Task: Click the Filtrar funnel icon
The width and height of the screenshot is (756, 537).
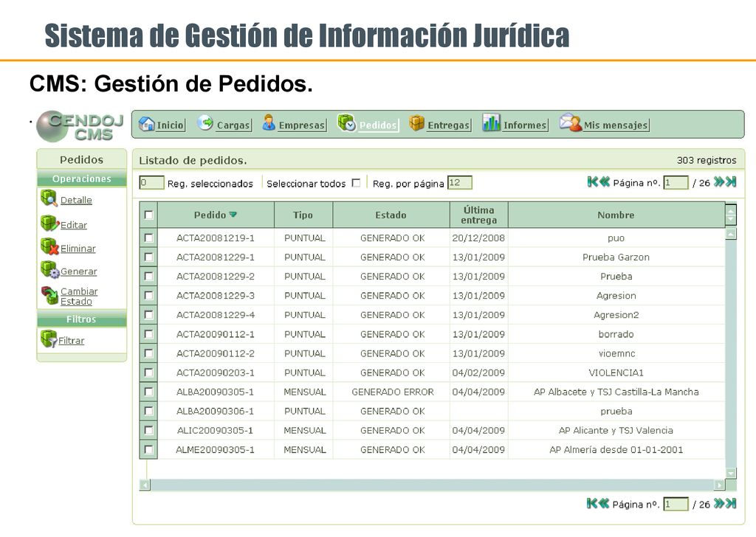Action: pos(49,339)
